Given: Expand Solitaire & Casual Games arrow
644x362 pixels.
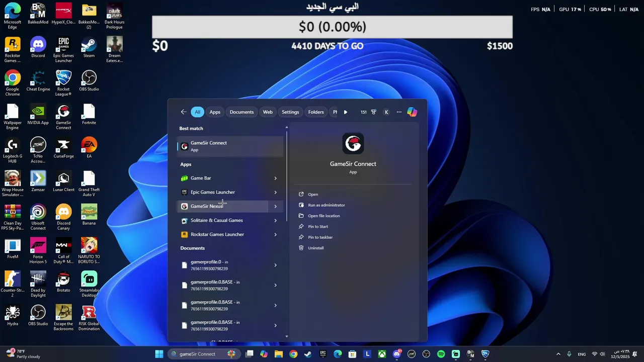Looking at the screenshot, I should coord(275,220).
